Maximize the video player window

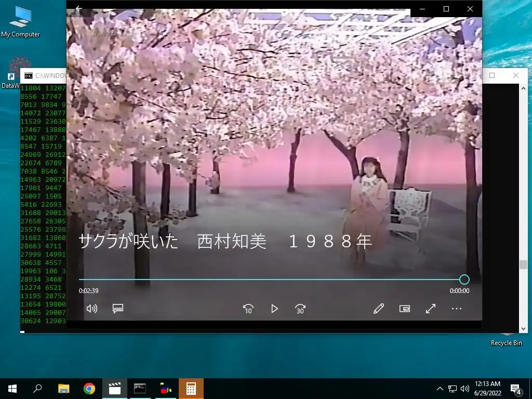click(446, 9)
